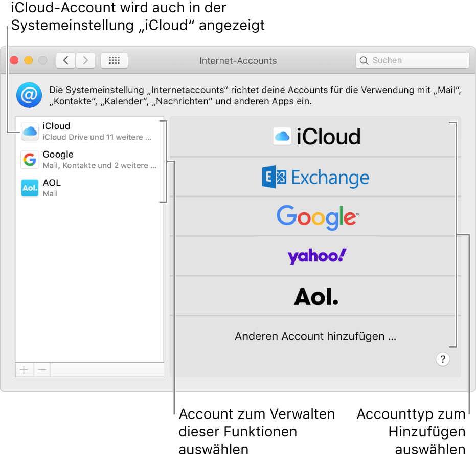Click the iCloud cloud icon in sidebar
The height and width of the screenshot is (460, 476).
pyautogui.click(x=30, y=132)
